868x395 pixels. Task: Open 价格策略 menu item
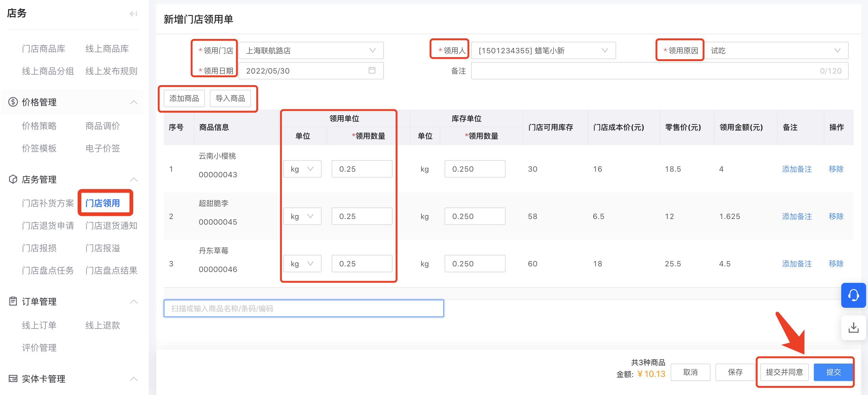39,126
